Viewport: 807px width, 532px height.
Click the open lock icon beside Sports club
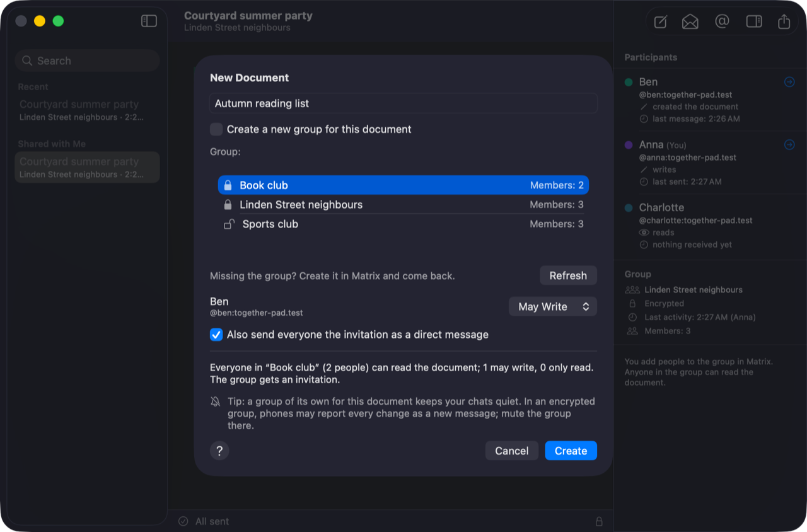[x=229, y=224]
